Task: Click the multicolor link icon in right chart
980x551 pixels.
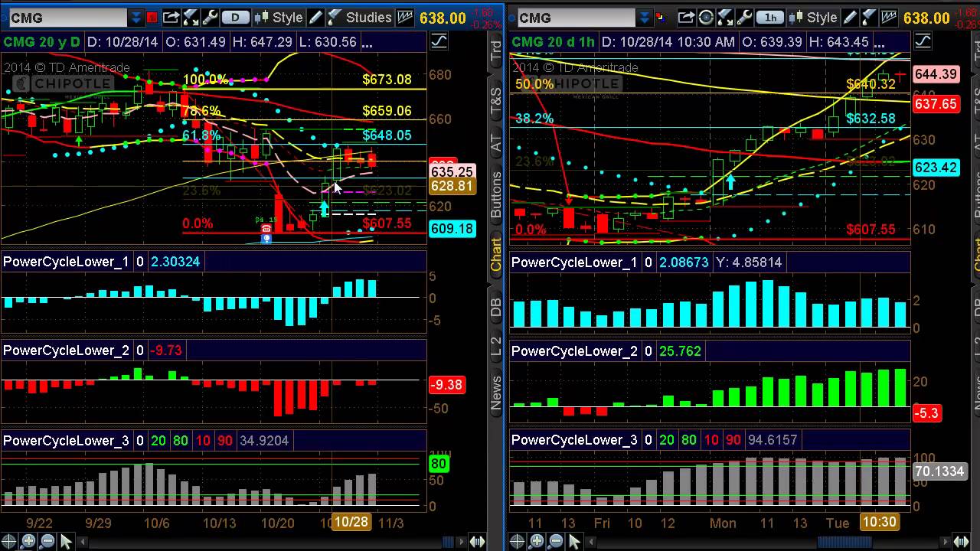Action: pyautogui.click(x=661, y=17)
